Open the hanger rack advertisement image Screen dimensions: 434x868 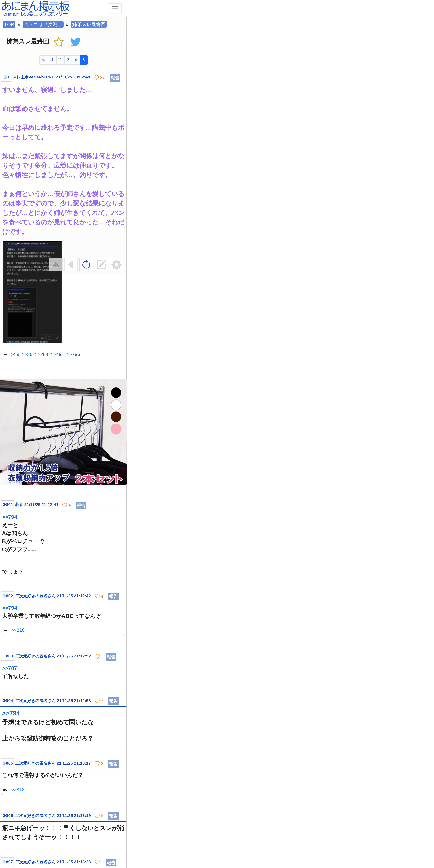coord(63,432)
